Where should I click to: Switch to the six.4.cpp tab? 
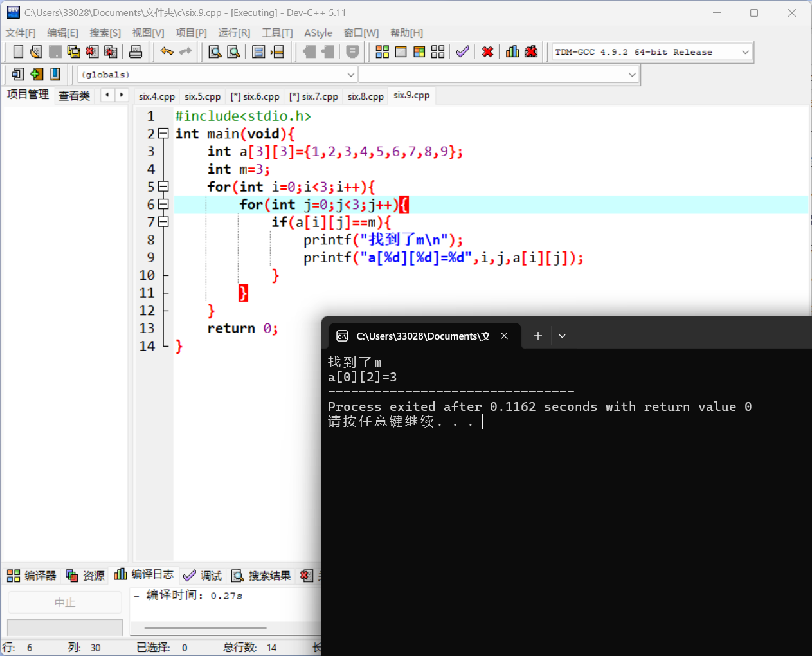tap(157, 96)
